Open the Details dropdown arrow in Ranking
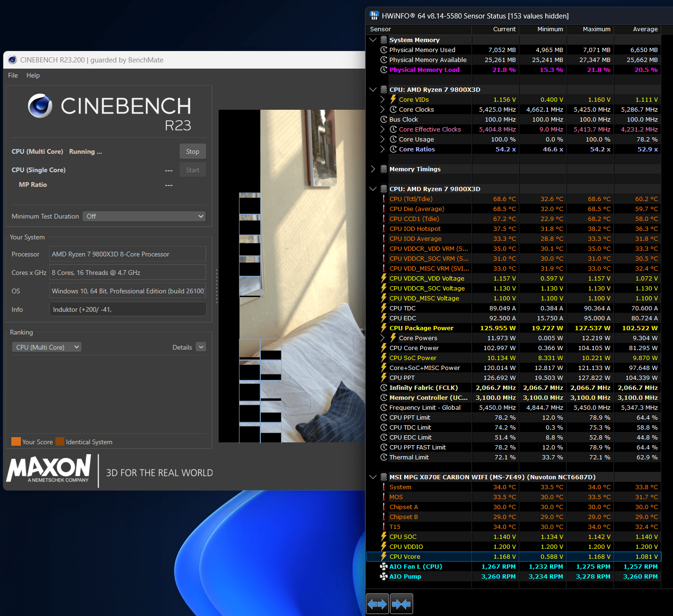673x616 pixels. point(201,347)
